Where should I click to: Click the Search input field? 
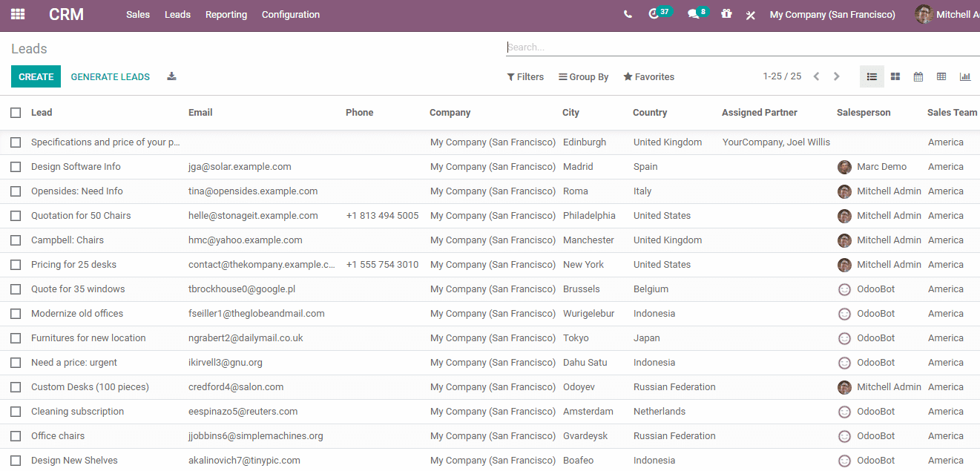[743, 47]
